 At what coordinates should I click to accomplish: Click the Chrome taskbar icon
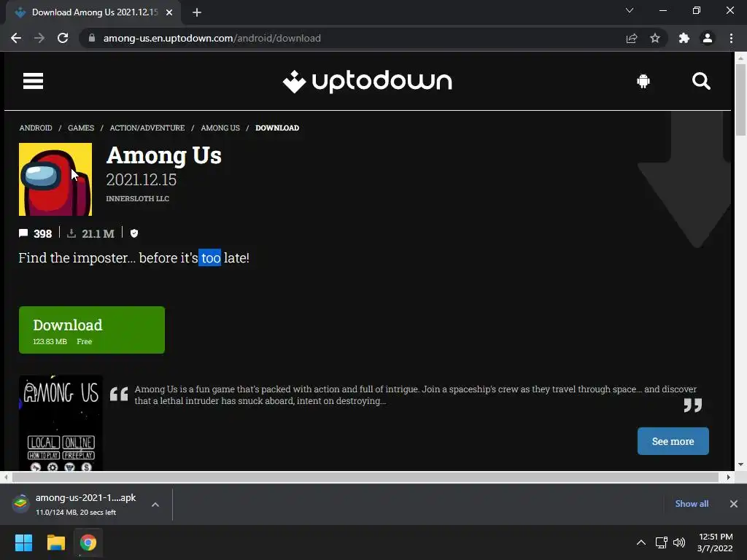click(88, 542)
